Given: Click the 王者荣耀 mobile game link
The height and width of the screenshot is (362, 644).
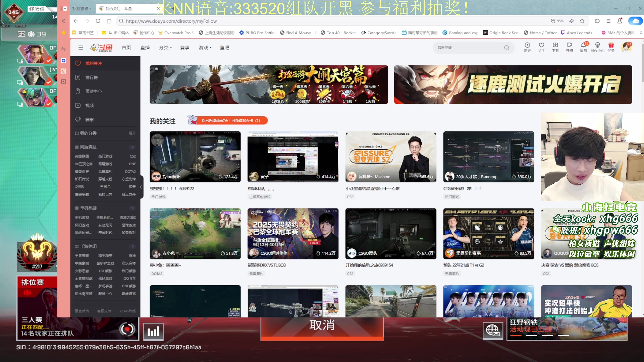Looking at the screenshot, I should (82, 255).
